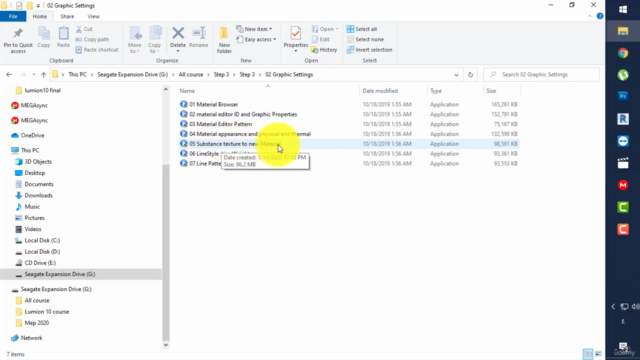Open the Explorer Help icon
This screenshot has width=640, height=360.
(600, 16)
